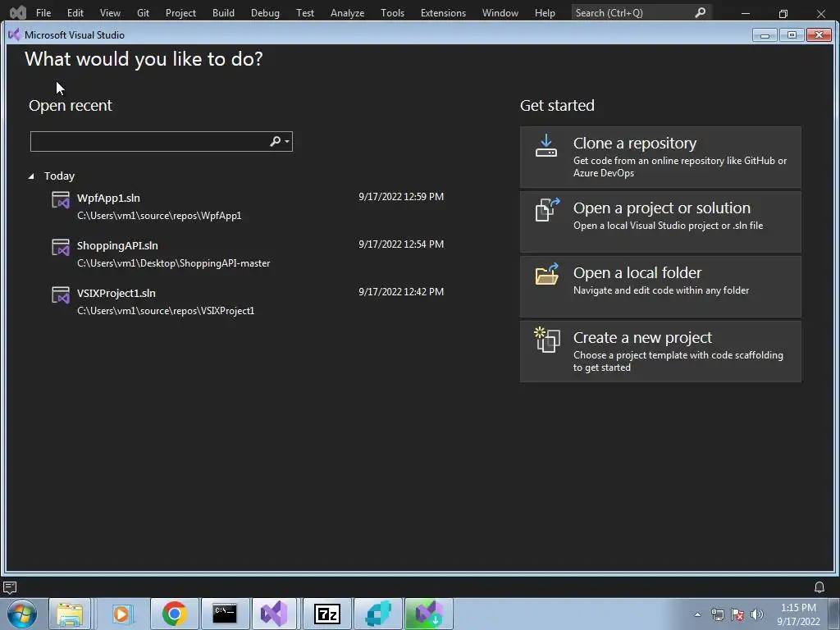Viewport: 840px width, 630px height.
Task: Open recent ShoppingAPI.sln entry
Action: click(x=248, y=254)
